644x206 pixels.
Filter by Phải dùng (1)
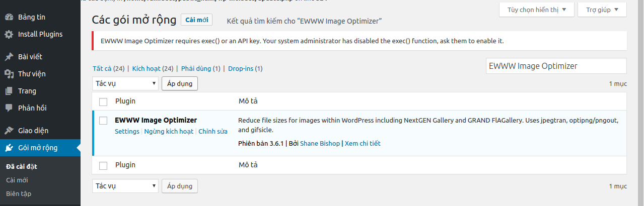tap(200, 68)
